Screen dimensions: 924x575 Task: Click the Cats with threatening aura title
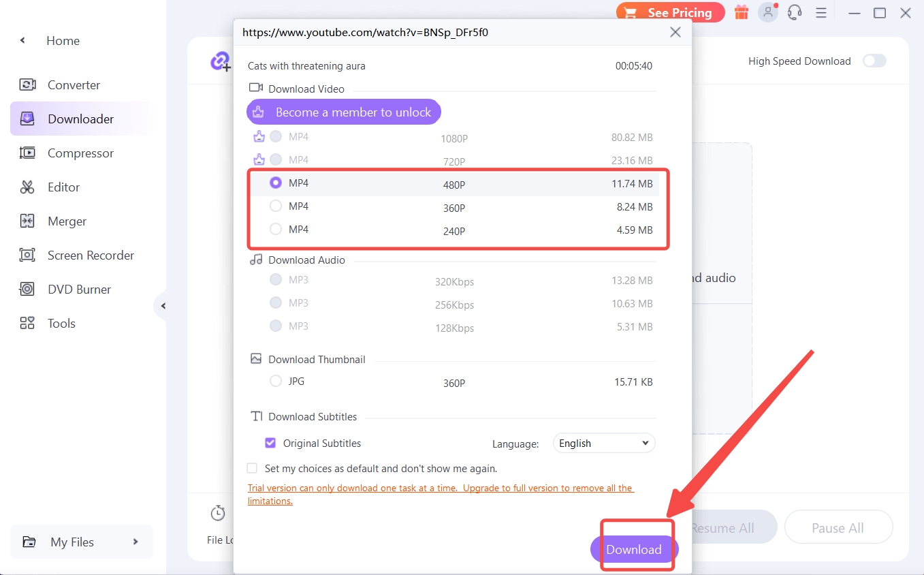[306, 66]
